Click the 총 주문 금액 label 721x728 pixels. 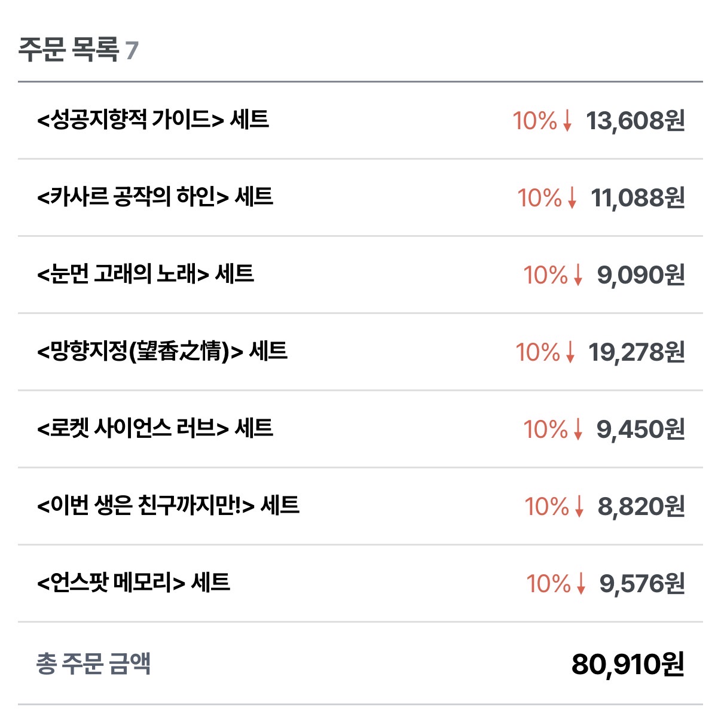(93, 663)
